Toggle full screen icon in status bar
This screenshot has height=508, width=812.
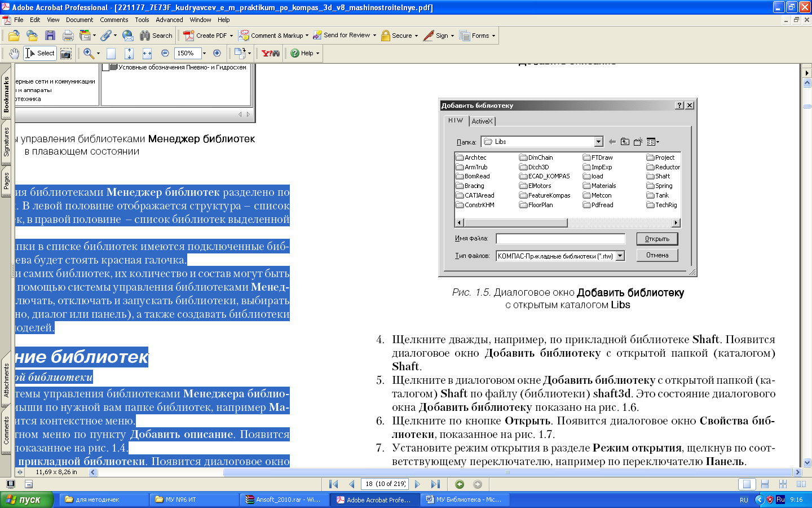pos(11,484)
